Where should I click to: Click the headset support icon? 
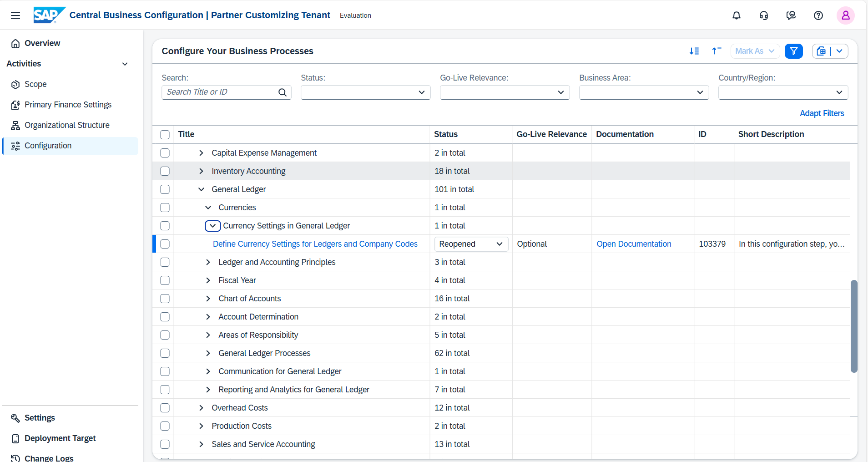763,15
